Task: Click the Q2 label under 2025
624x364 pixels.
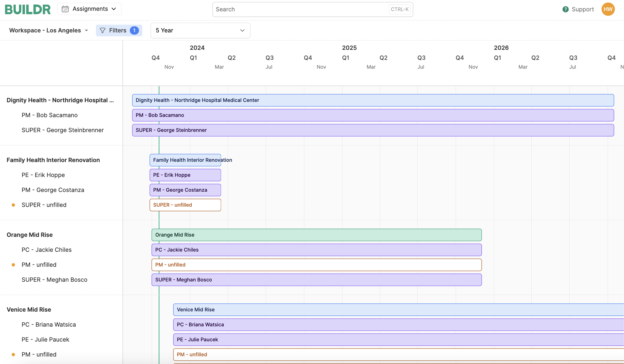Action: pos(384,58)
